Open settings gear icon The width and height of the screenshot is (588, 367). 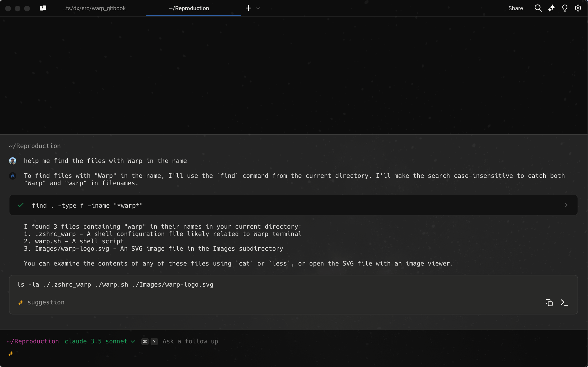(578, 8)
